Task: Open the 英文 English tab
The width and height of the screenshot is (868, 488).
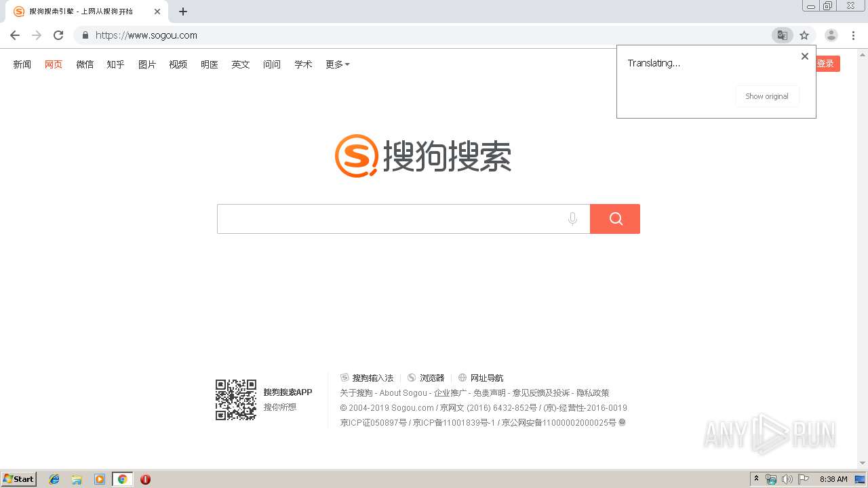Action: (x=241, y=64)
